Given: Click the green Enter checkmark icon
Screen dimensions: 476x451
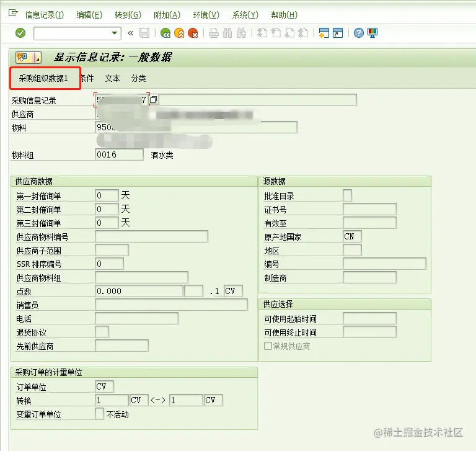Looking at the screenshot, I should click(x=20, y=33).
